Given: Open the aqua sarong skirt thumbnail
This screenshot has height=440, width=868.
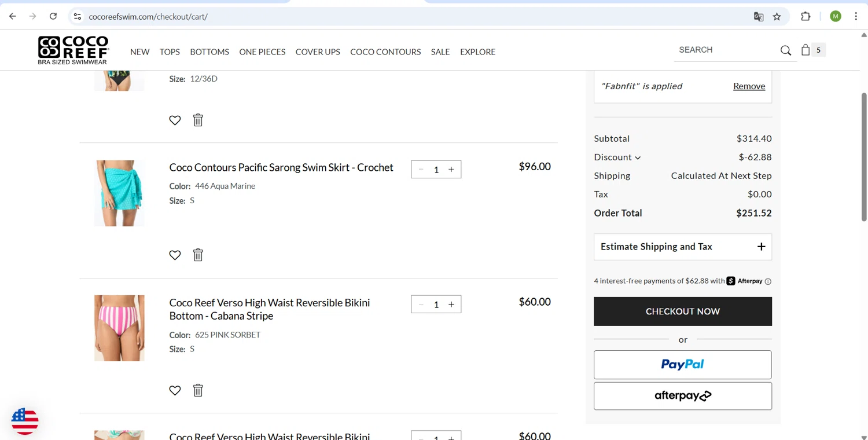Looking at the screenshot, I should coord(119,193).
